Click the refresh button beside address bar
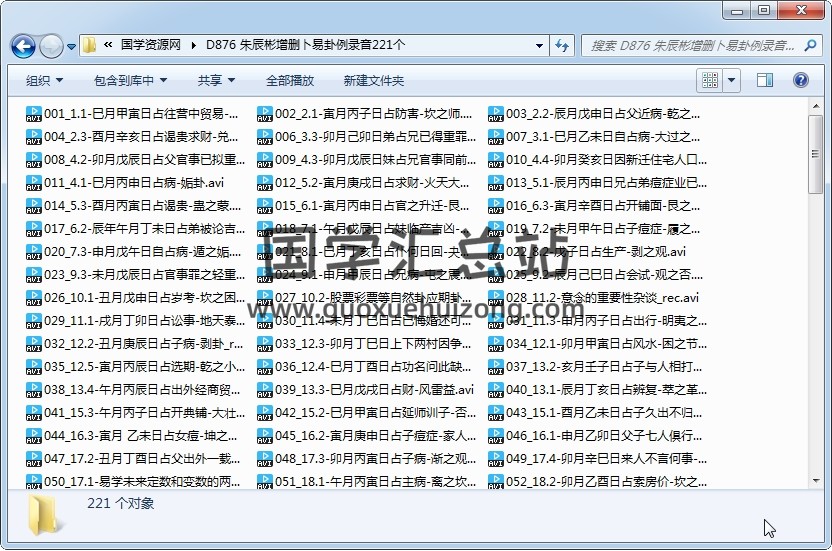The width and height of the screenshot is (832, 551). 562,46
